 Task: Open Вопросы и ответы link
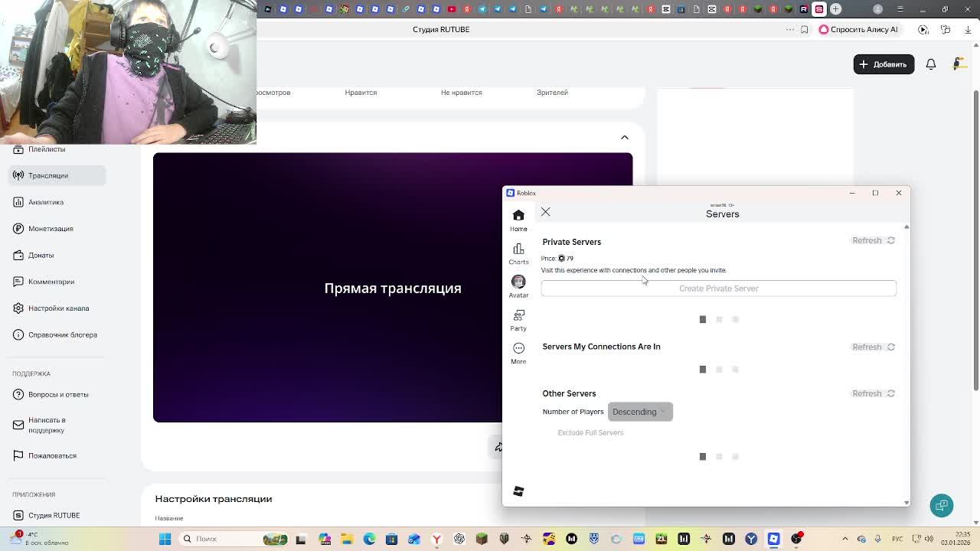tap(58, 394)
